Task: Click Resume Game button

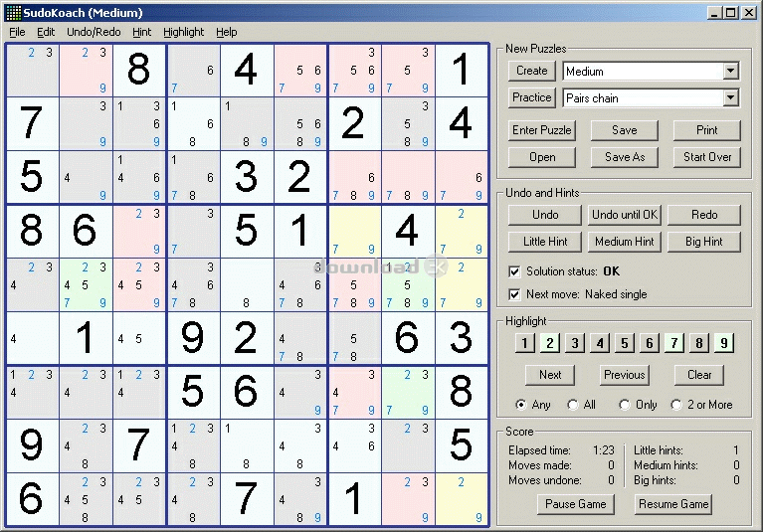Action: 673,504
